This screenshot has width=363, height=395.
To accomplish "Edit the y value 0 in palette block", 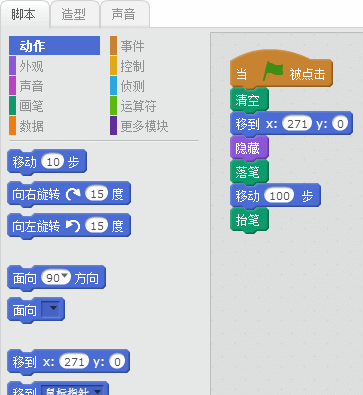I will 117,362.
